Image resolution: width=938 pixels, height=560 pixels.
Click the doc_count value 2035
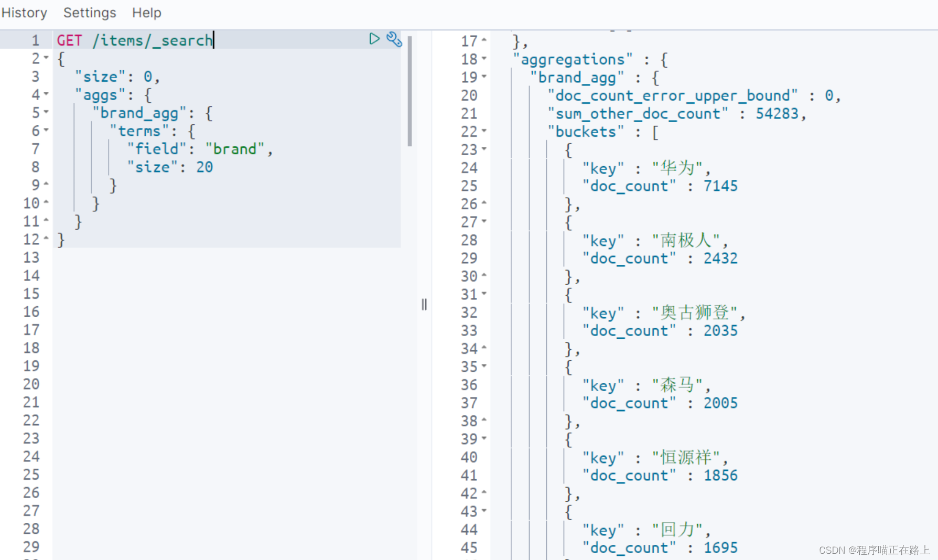[x=720, y=330]
